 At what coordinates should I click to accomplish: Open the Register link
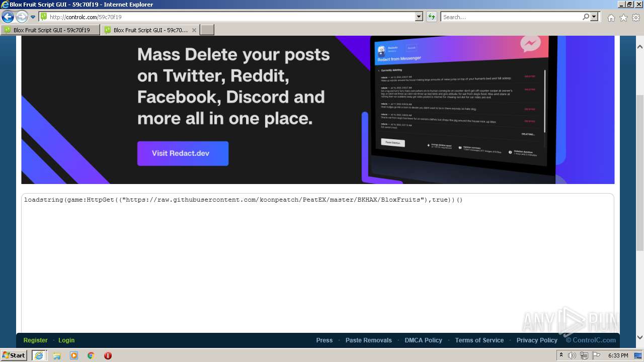[35, 340]
